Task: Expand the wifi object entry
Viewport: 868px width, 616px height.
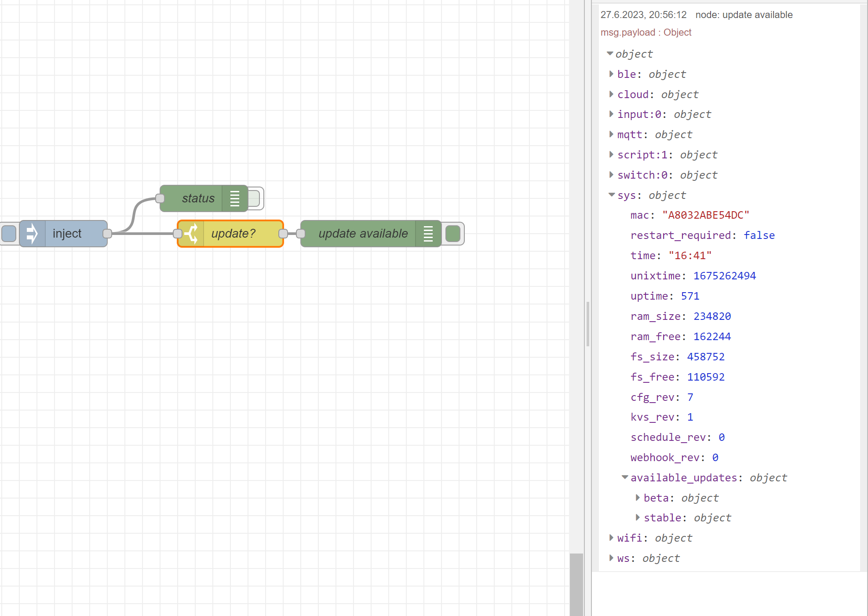Action: (611, 538)
